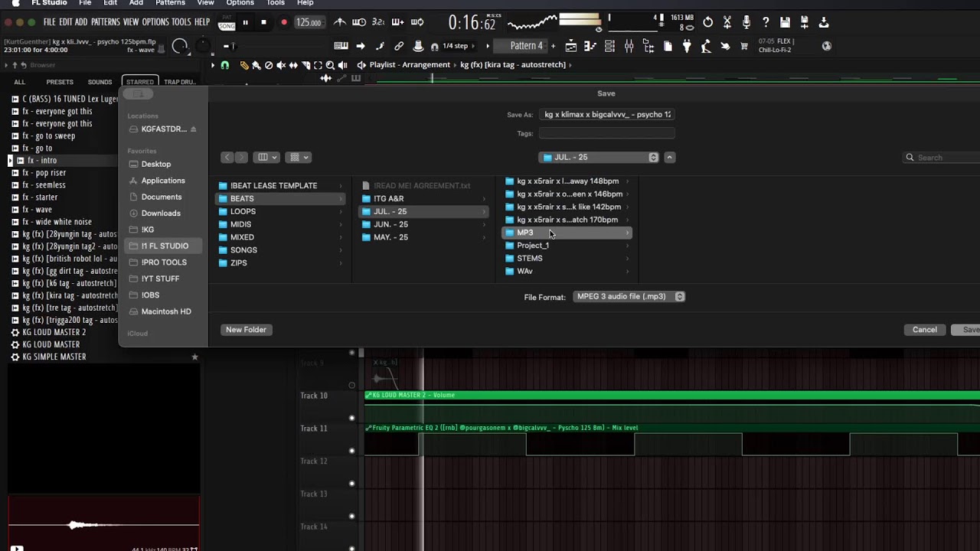Screen dimensions: 980x551
Task: Click the New Folder button
Action: (x=246, y=330)
